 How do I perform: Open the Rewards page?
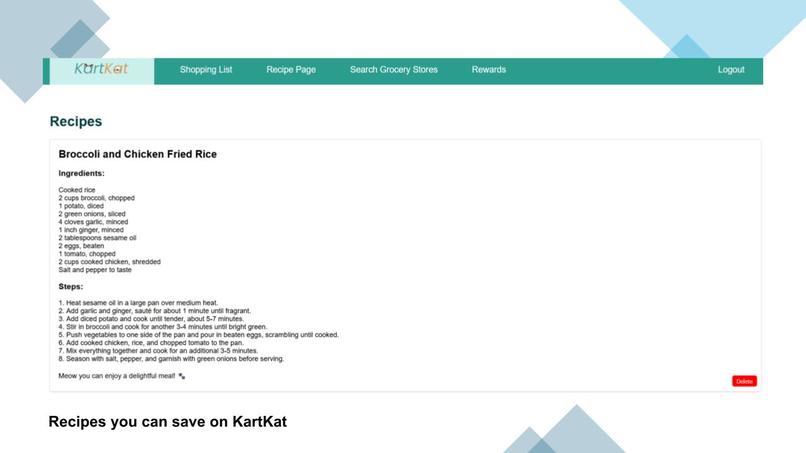tap(489, 69)
